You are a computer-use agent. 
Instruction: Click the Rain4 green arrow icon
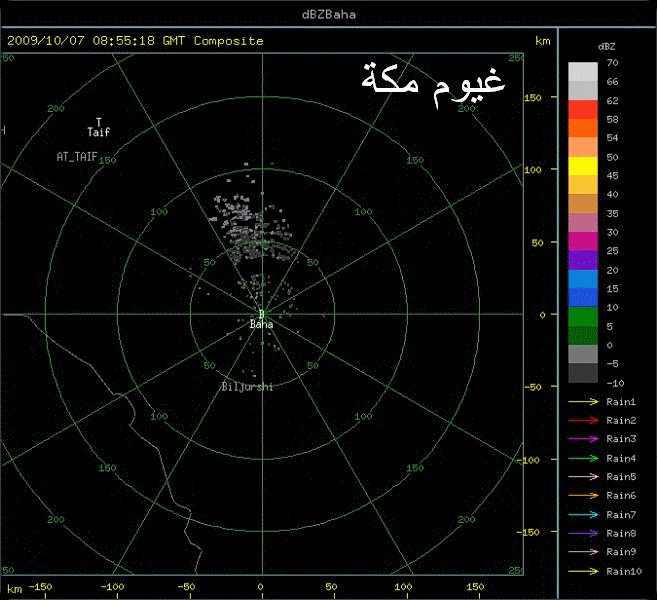pos(583,458)
